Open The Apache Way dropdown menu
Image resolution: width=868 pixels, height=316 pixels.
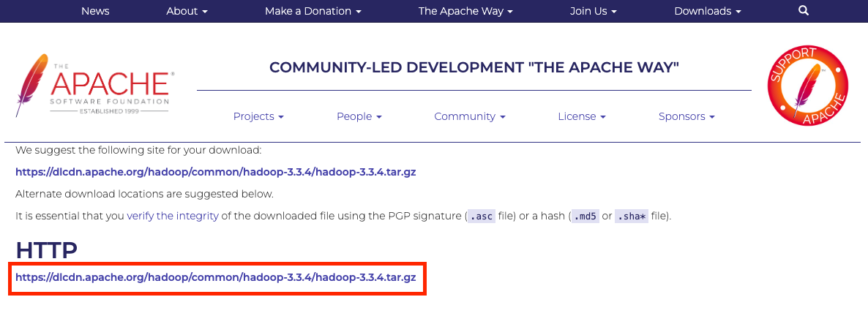click(465, 11)
